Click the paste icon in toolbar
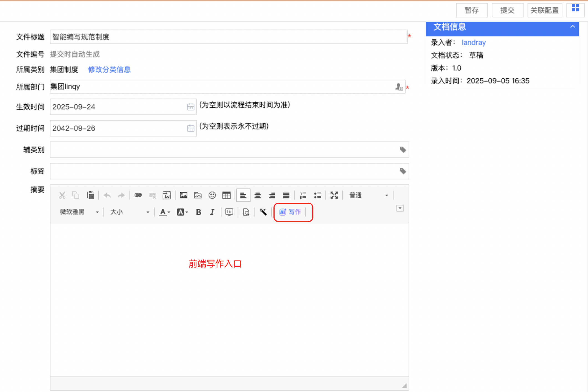The width and height of the screenshot is (588, 392). 90,195
